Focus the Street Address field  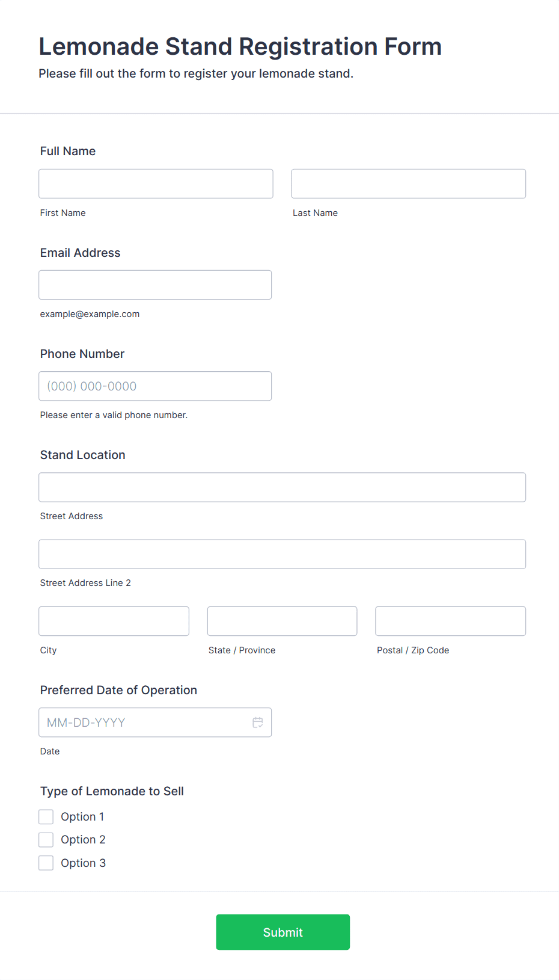tap(282, 487)
